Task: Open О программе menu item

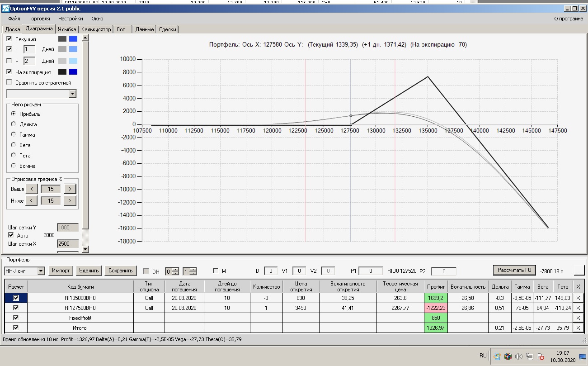Action: click(x=569, y=19)
